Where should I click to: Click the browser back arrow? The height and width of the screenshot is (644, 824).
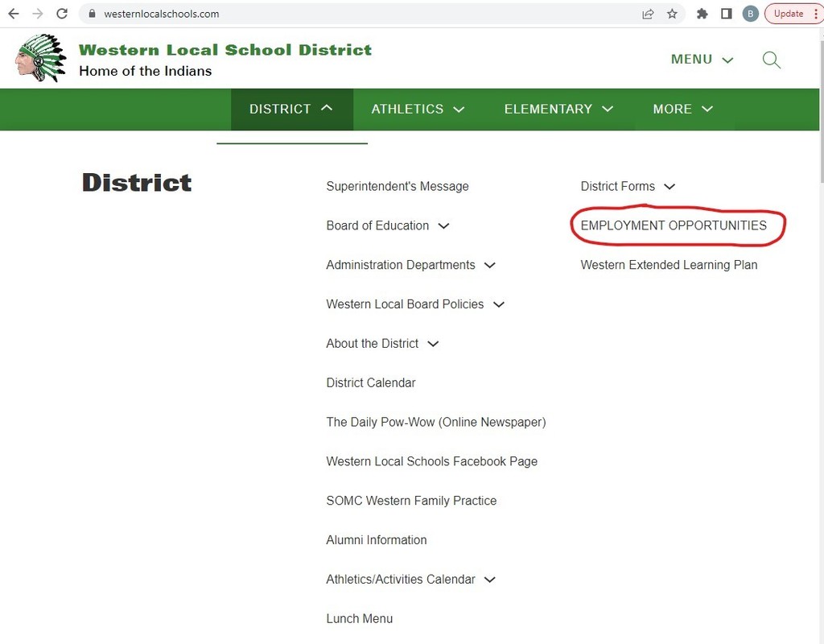(x=14, y=14)
